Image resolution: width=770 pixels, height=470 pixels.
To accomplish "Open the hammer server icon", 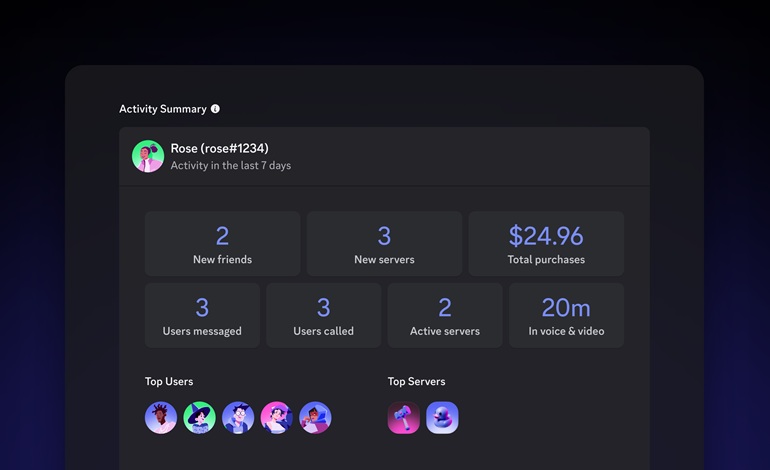I will (404, 418).
